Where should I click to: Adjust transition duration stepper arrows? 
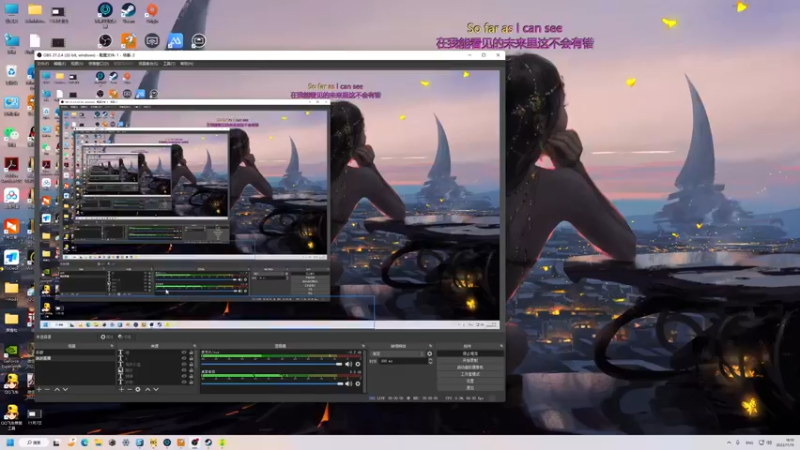click(x=430, y=361)
